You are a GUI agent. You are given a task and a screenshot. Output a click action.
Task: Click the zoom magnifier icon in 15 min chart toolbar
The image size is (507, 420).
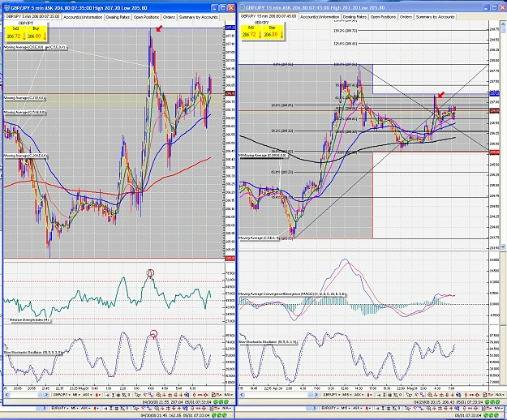pos(430,395)
